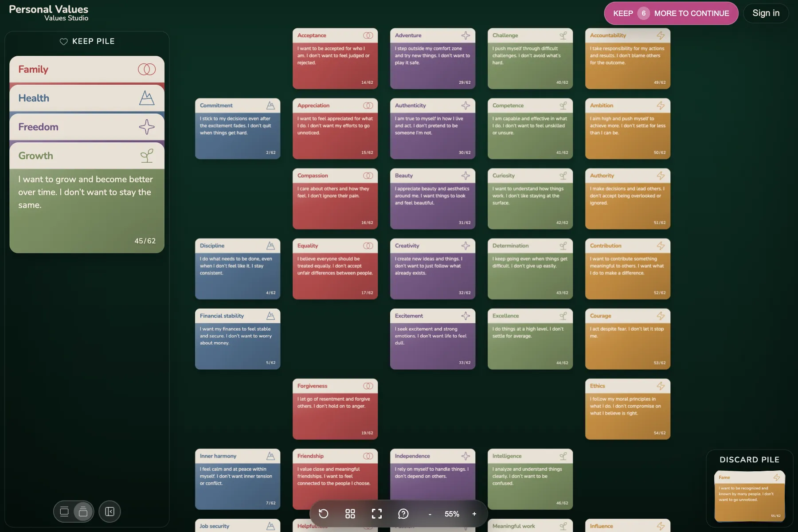Select the Determination value card

coord(530,269)
